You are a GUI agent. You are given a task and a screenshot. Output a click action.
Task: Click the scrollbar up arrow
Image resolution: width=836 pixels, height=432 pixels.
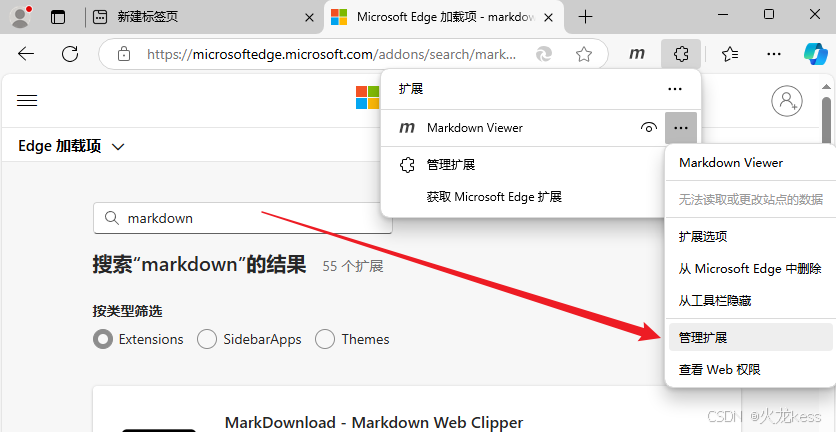click(826, 86)
